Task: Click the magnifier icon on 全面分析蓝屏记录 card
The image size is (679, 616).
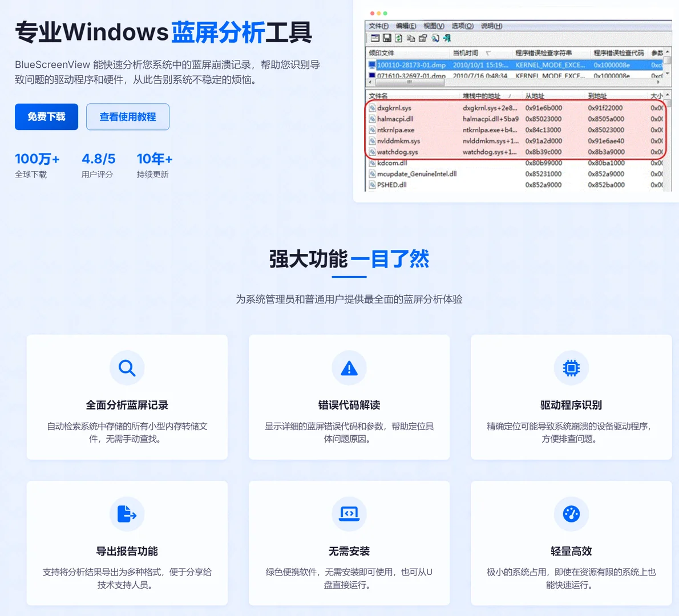Action: [127, 368]
